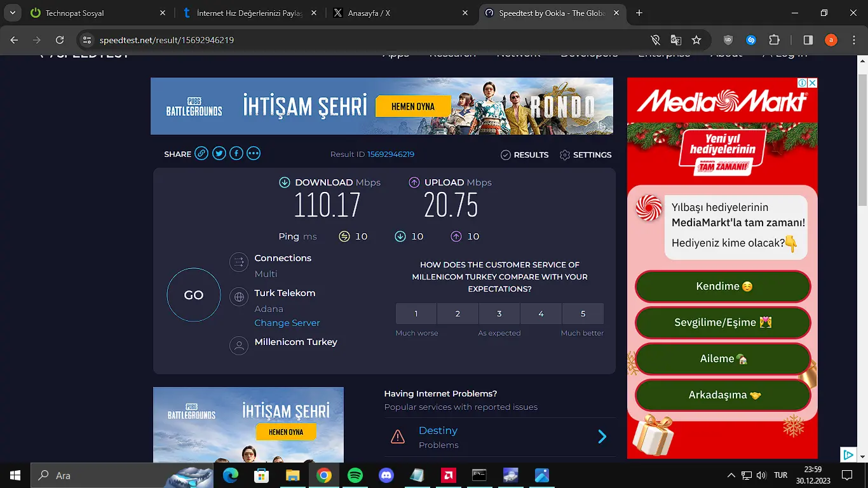This screenshot has width=868, height=488.
Task: Share result on Facebook
Action: [x=236, y=153]
